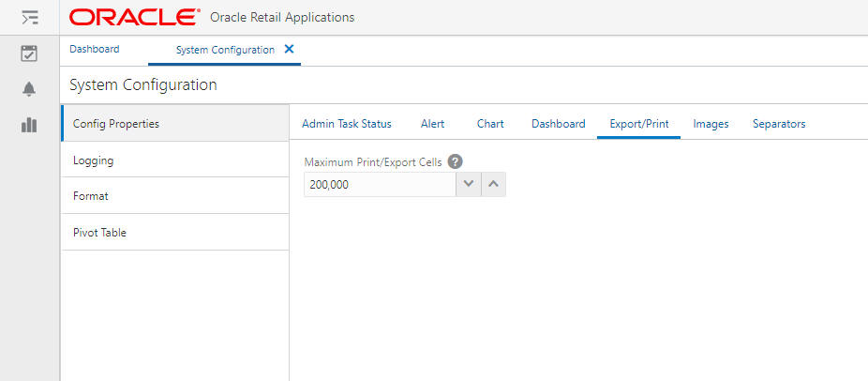
Task: Click the Maximum Print/Export Cells field
Action: click(x=380, y=185)
